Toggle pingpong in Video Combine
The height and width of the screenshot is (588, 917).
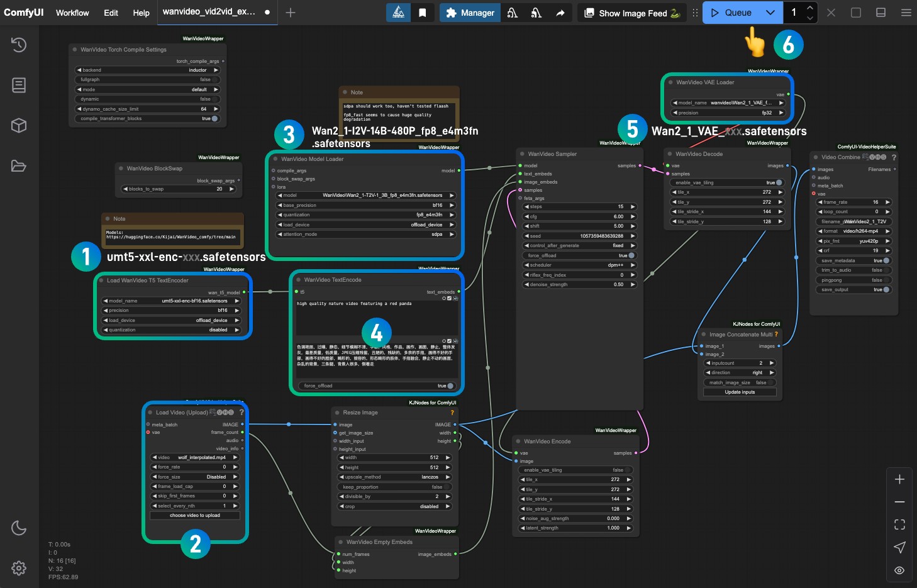[853, 280]
